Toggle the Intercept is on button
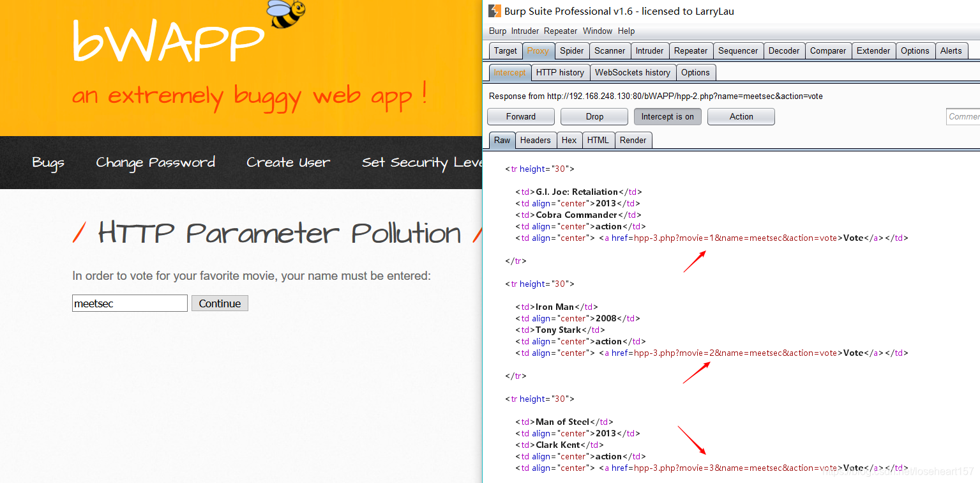 tap(668, 116)
